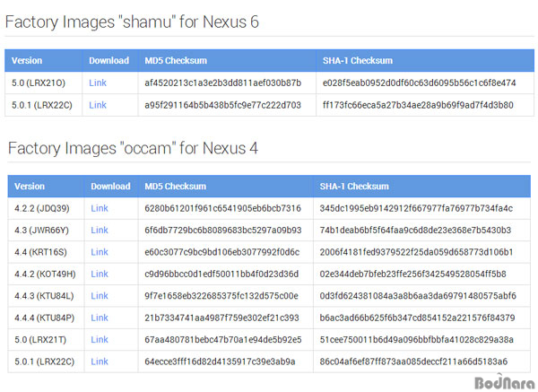Select the Factory Images shamu heading
Image resolution: width=538 pixels, height=392 pixels.
(132, 22)
